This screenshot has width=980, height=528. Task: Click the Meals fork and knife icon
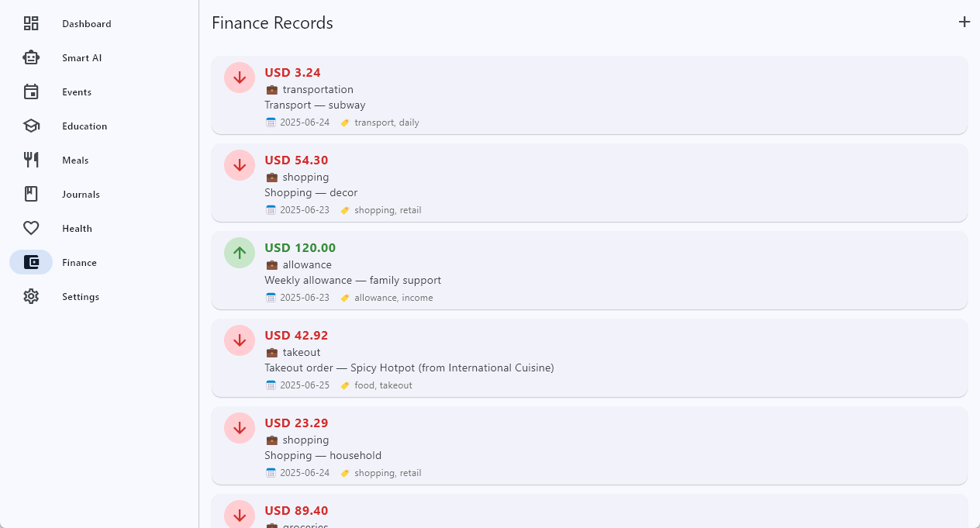pos(31,160)
